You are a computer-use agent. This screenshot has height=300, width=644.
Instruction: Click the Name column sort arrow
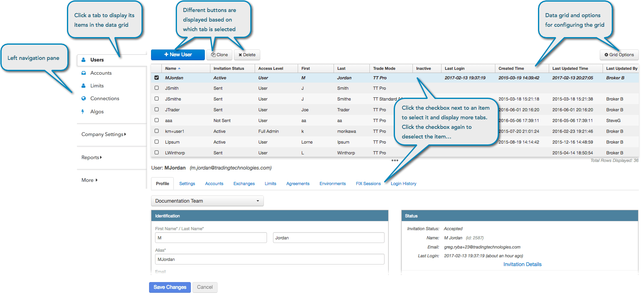[179, 69]
